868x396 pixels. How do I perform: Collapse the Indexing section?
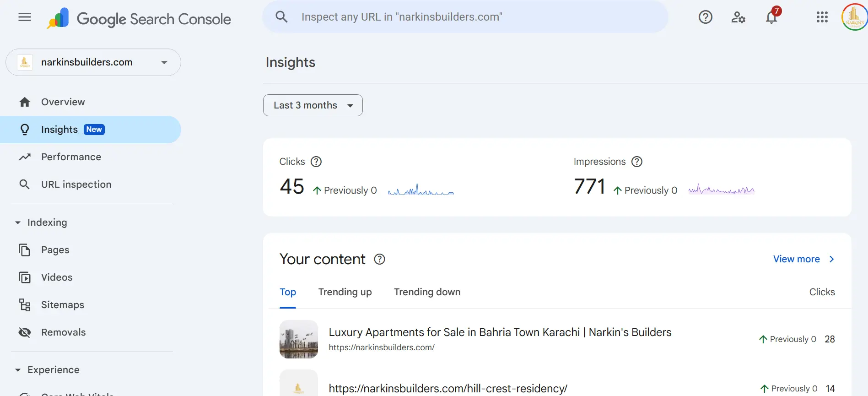[x=18, y=222]
